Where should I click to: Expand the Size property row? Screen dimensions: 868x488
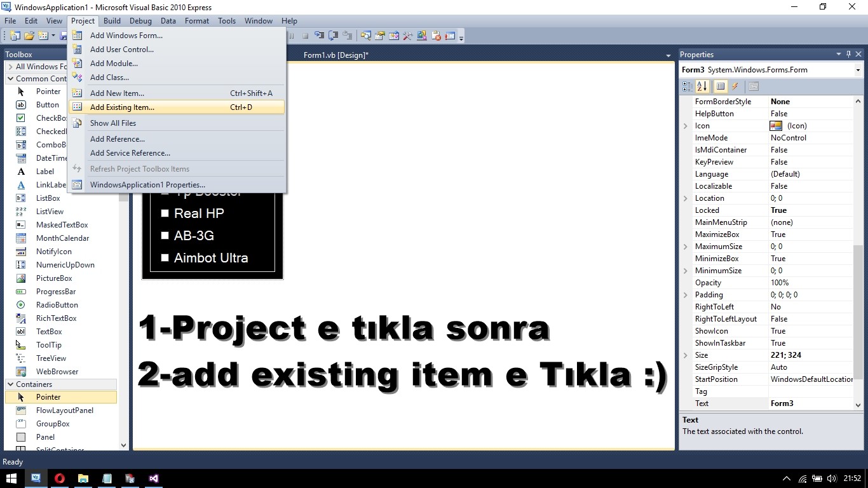point(686,355)
